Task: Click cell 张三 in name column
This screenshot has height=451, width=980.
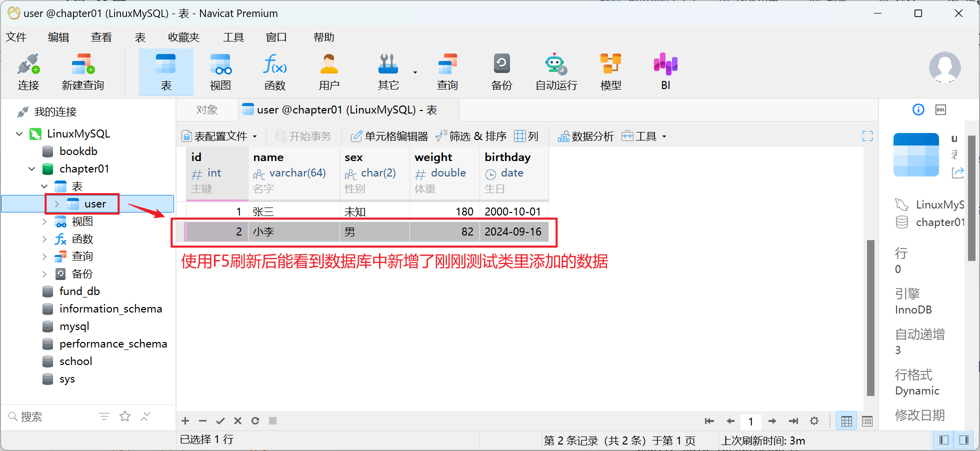Action: (x=294, y=211)
